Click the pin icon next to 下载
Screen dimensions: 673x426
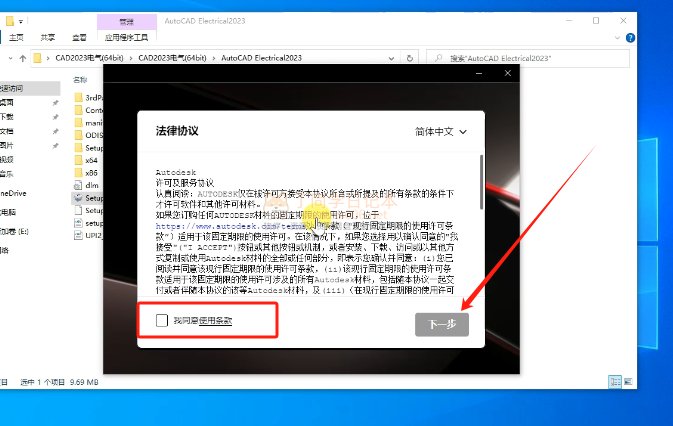55,117
